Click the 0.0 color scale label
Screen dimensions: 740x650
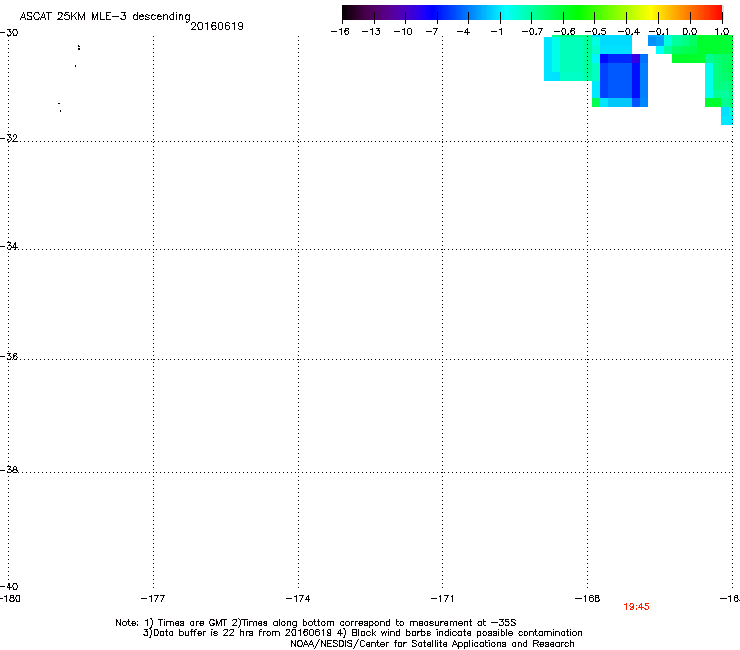coord(690,32)
